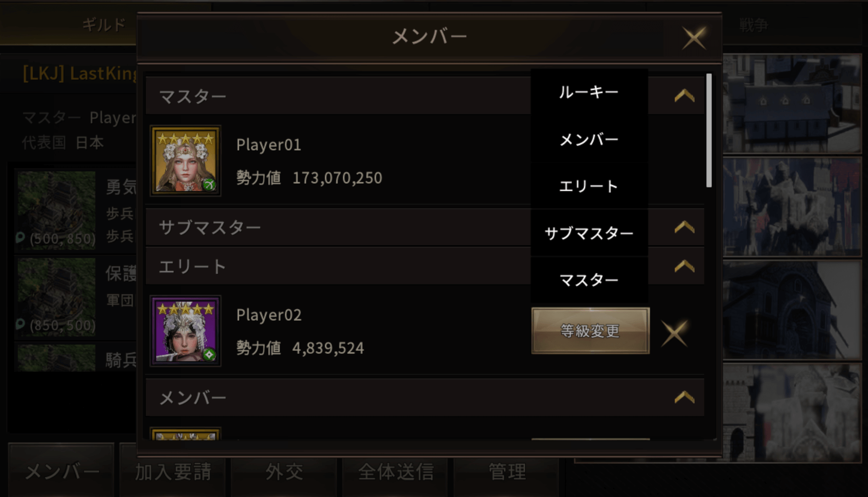Screen dimensions: 868x497
Task: Collapse the エリート section chevron
Action: pyautogui.click(x=684, y=266)
